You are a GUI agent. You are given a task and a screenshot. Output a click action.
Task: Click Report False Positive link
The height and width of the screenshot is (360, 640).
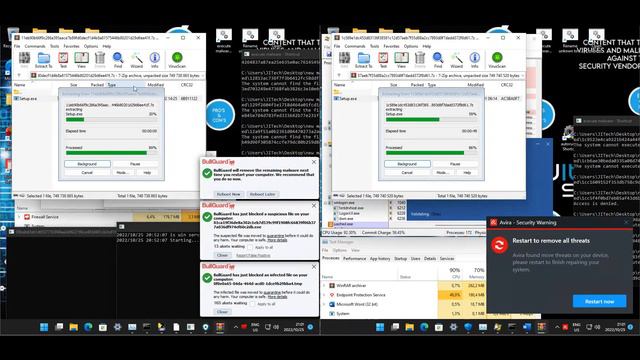pos(253,256)
